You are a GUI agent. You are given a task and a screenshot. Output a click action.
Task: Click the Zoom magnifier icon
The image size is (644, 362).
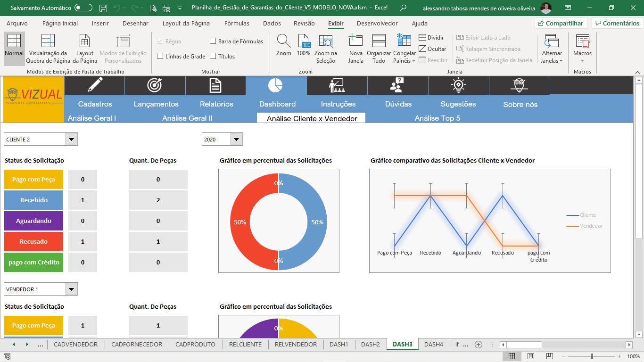tap(284, 41)
